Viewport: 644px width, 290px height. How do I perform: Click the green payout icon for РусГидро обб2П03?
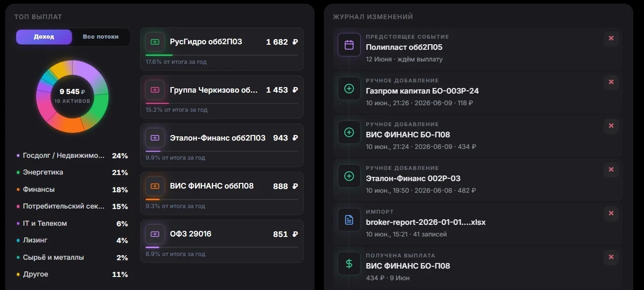[x=155, y=42]
